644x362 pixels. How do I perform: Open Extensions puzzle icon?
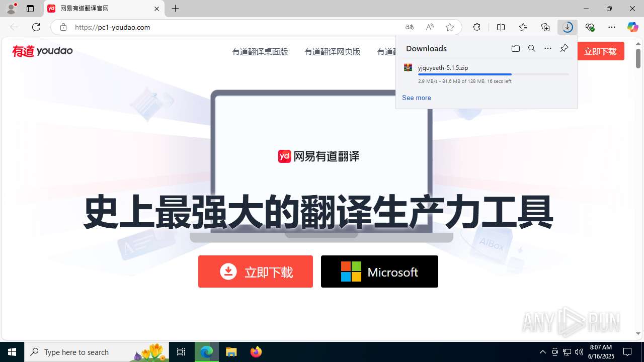pos(476,27)
